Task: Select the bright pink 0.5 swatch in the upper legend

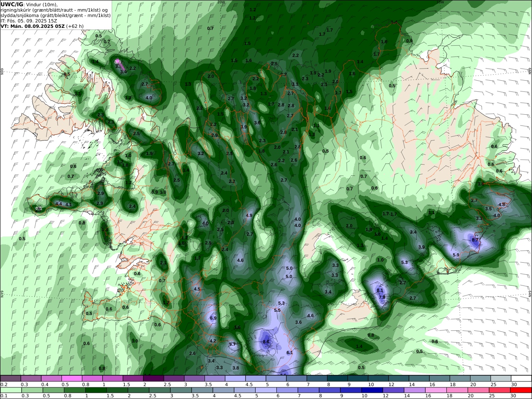Action: point(72,379)
